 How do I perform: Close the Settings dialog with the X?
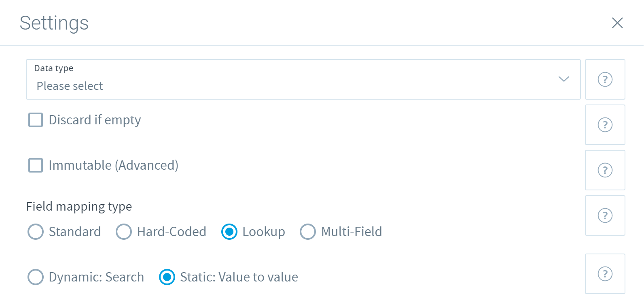[617, 23]
